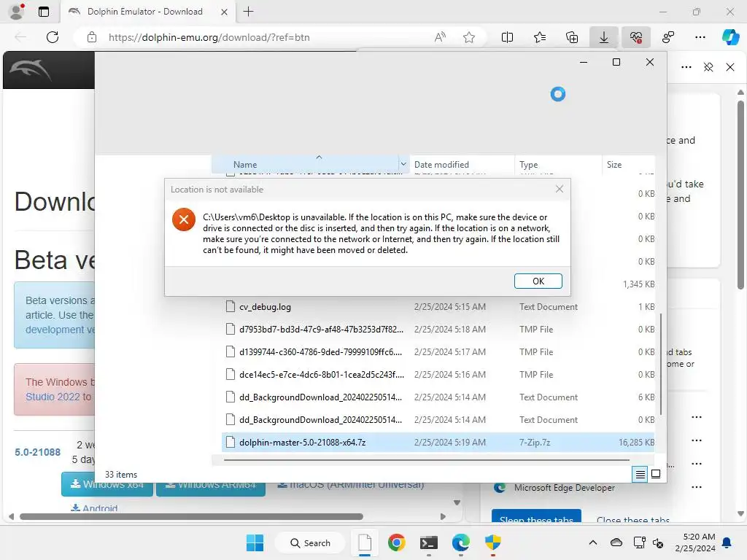
Task: Open the notification bell in system tray
Action: [x=727, y=542]
